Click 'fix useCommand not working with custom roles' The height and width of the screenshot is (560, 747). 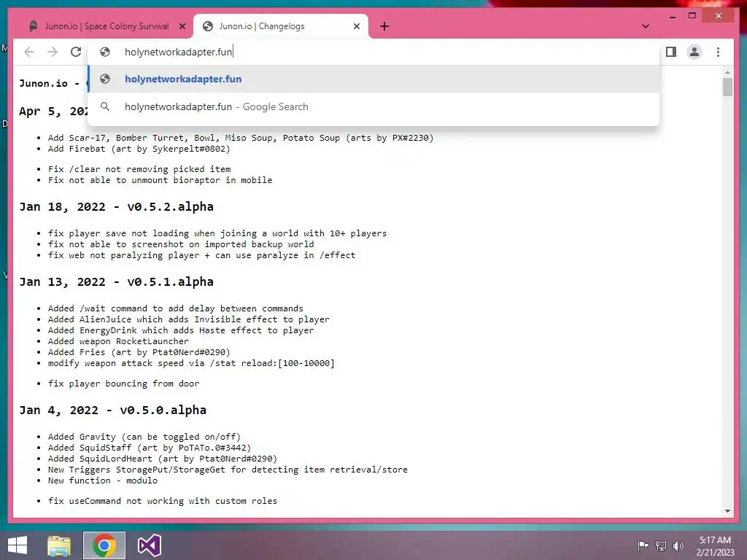[163, 501]
